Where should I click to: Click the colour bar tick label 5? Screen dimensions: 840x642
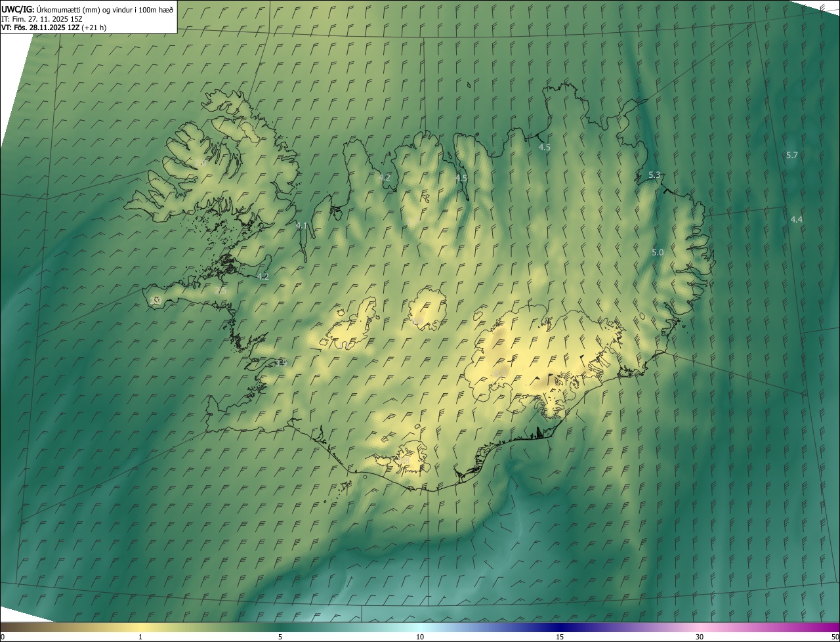point(280,637)
